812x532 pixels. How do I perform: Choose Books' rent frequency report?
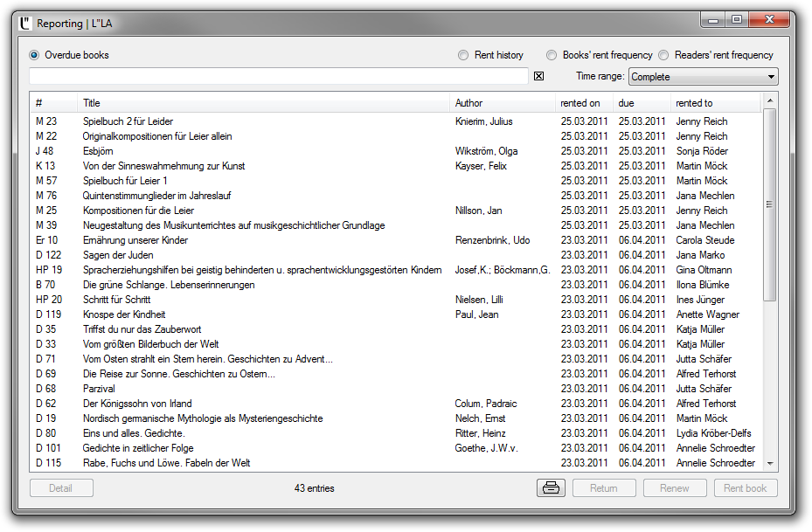click(x=552, y=55)
